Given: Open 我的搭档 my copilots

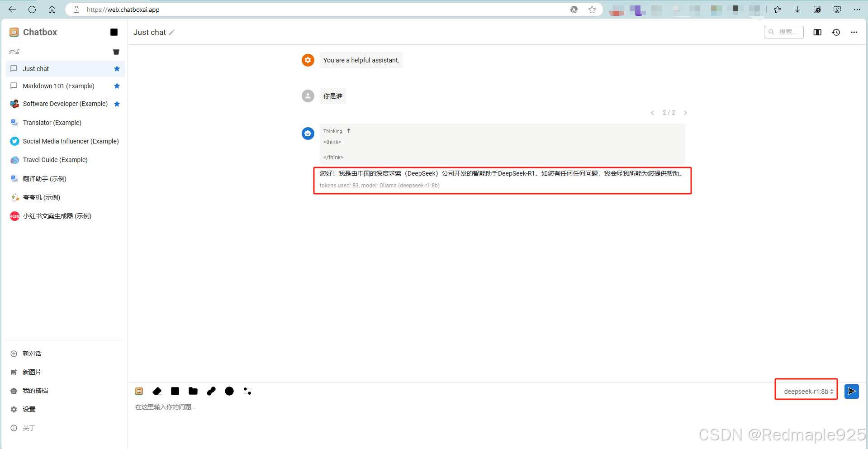Looking at the screenshot, I should (x=65, y=391).
